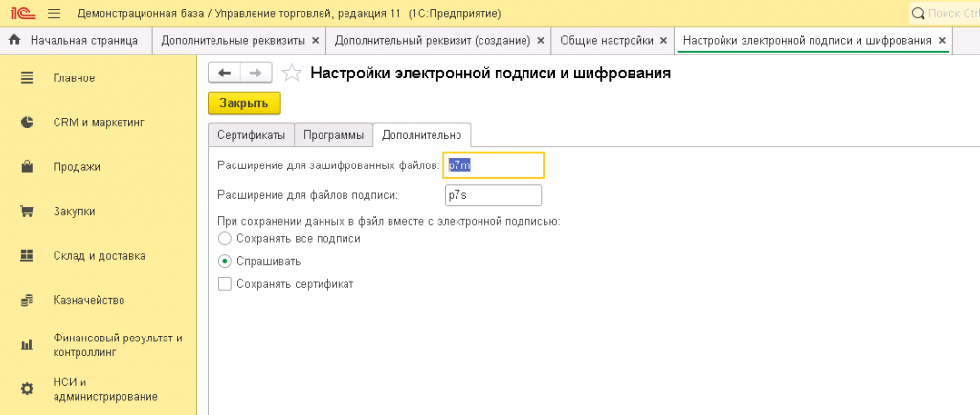Open CRM и маркетинг pie chart icon
Image resolution: width=980 pixels, height=415 pixels.
pos(27,122)
